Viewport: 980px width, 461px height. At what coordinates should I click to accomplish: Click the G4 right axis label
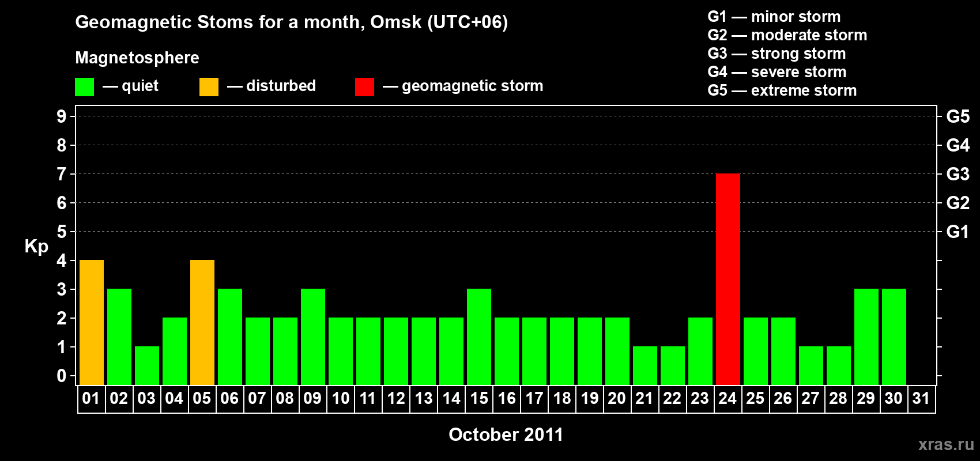[958, 145]
